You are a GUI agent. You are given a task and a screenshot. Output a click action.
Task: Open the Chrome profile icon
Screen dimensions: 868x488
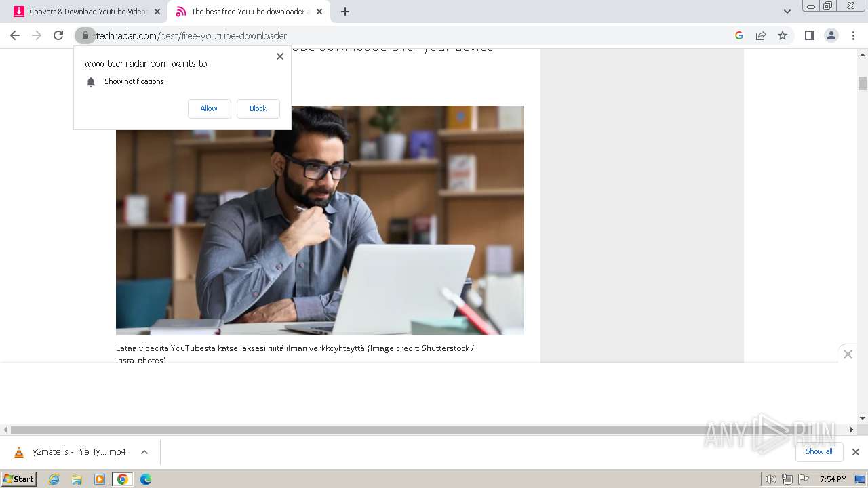click(831, 35)
